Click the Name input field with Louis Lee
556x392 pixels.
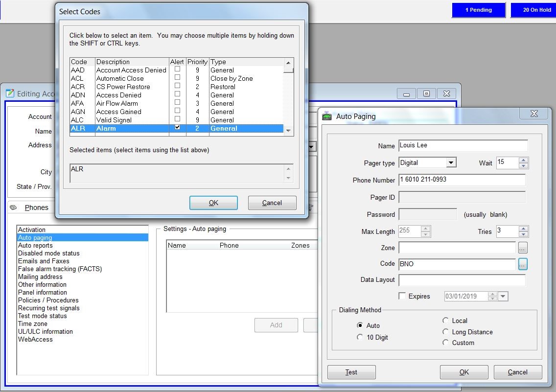click(463, 145)
